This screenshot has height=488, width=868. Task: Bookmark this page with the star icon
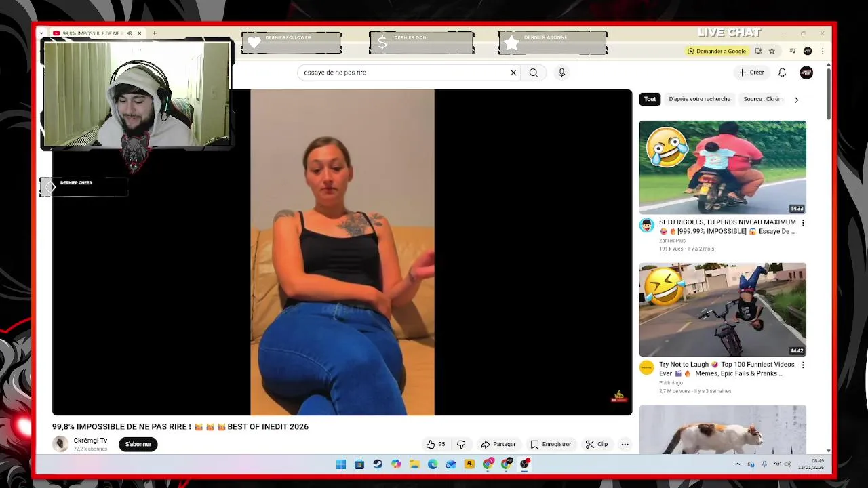(772, 51)
